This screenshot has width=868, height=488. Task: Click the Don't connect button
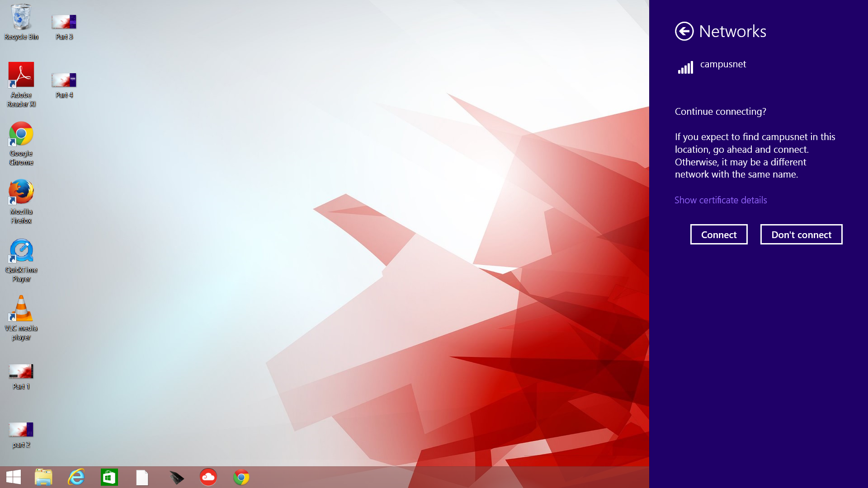click(801, 235)
